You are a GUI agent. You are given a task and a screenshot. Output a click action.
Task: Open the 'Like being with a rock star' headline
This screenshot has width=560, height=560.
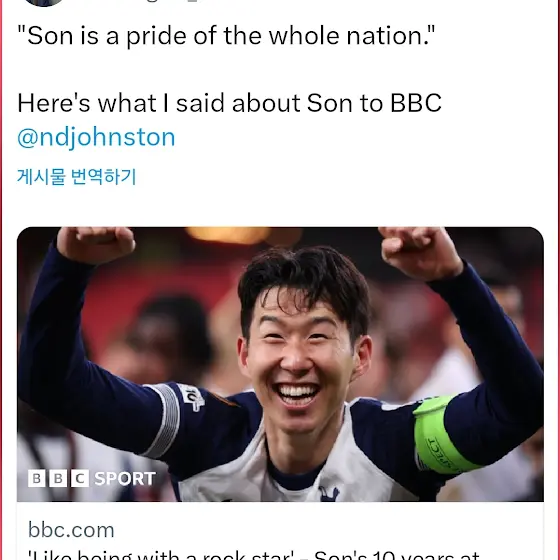point(254,554)
